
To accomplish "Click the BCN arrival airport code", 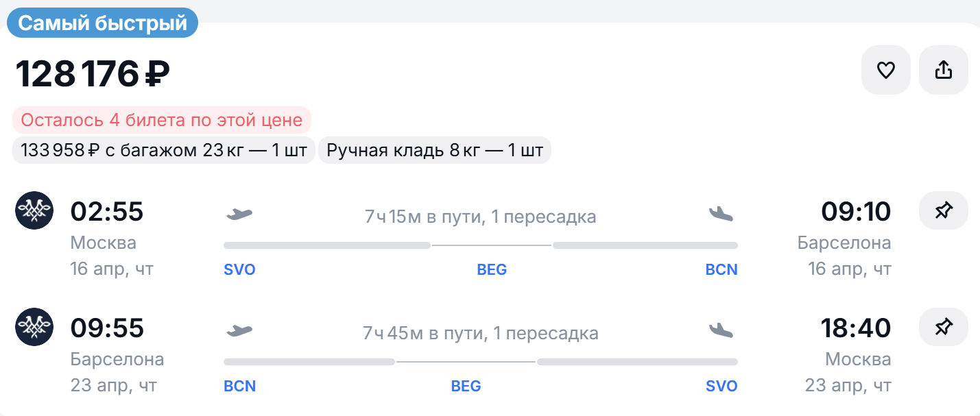I will pyautogui.click(x=721, y=270).
